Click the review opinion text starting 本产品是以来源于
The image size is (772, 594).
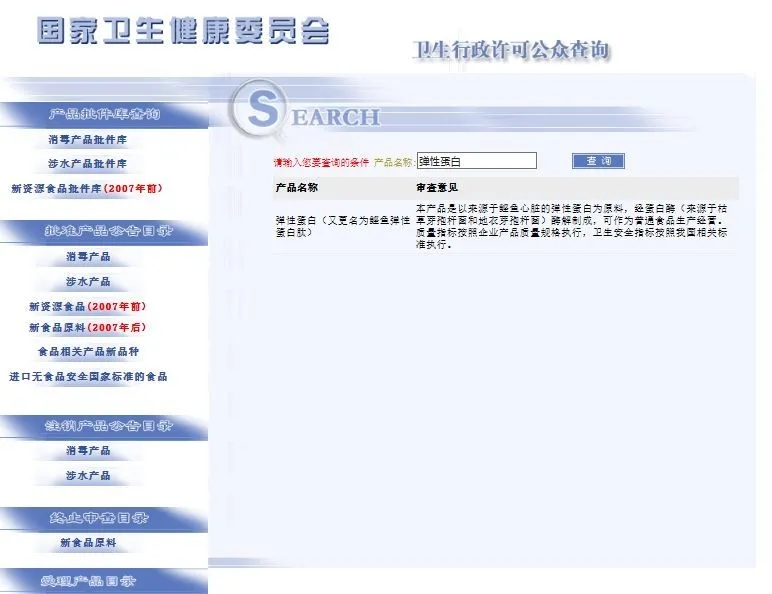coord(572,227)
